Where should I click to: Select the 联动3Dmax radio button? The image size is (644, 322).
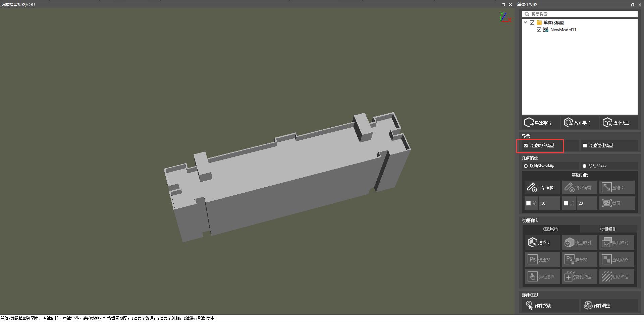585,166
